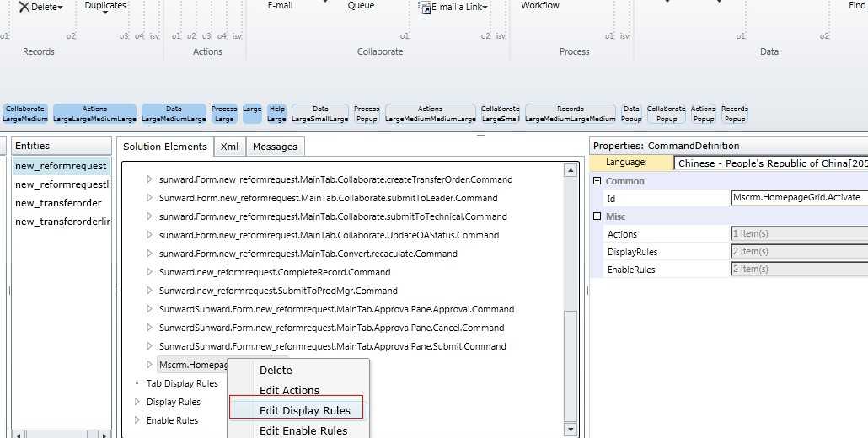Expand the SubmitToProdMgr.Command node
The height and width of the screenshot is (438, 868).
[149, 291]
